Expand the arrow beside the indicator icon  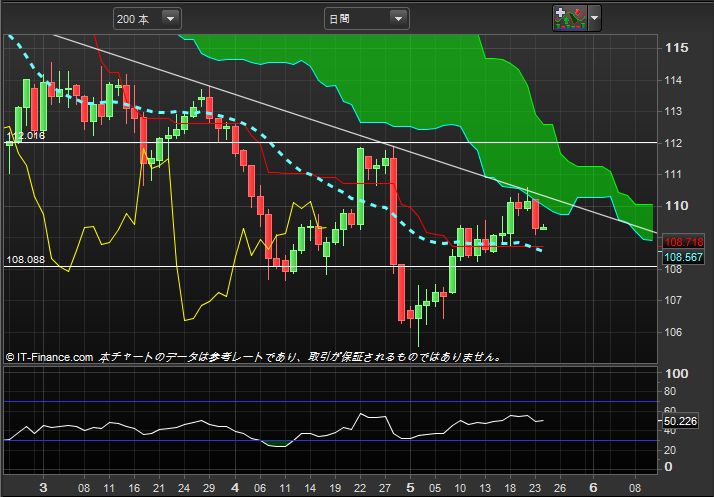click(x=594, y=18)
